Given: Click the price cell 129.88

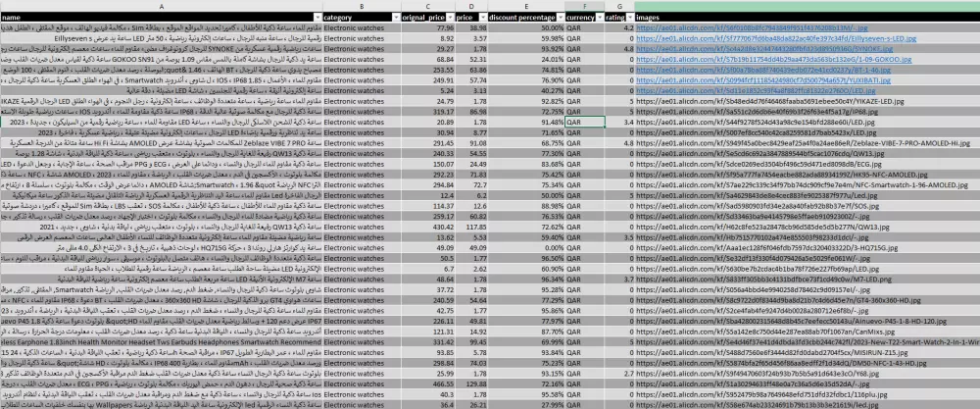Looking at the screenshot, I should tap(471, 383).
